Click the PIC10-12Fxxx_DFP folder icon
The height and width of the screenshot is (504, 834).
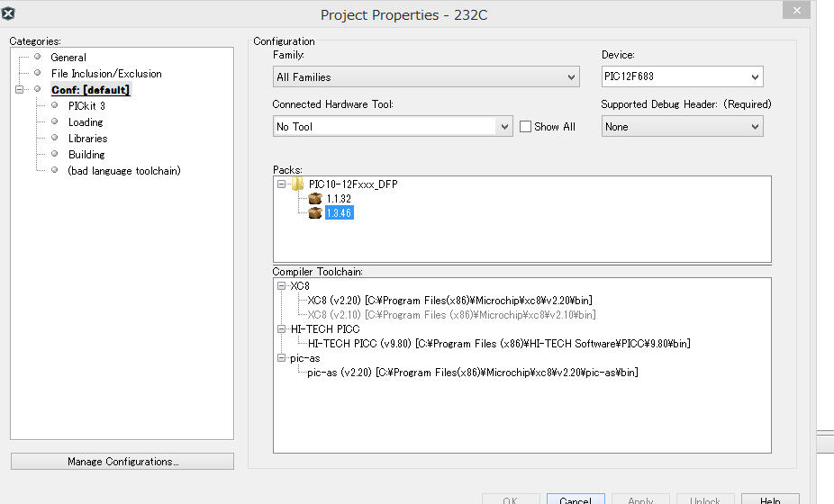[x=297, y=184]
